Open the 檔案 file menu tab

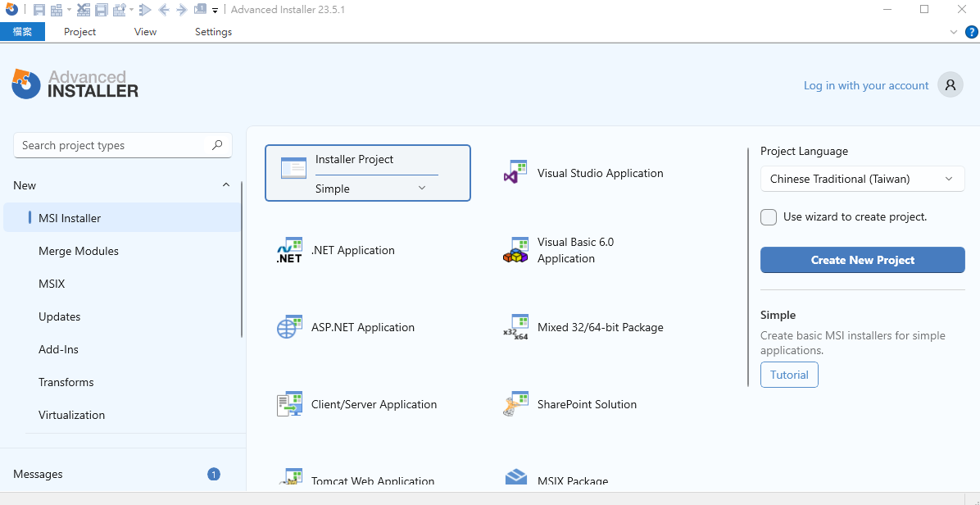(x=22, y=31)
